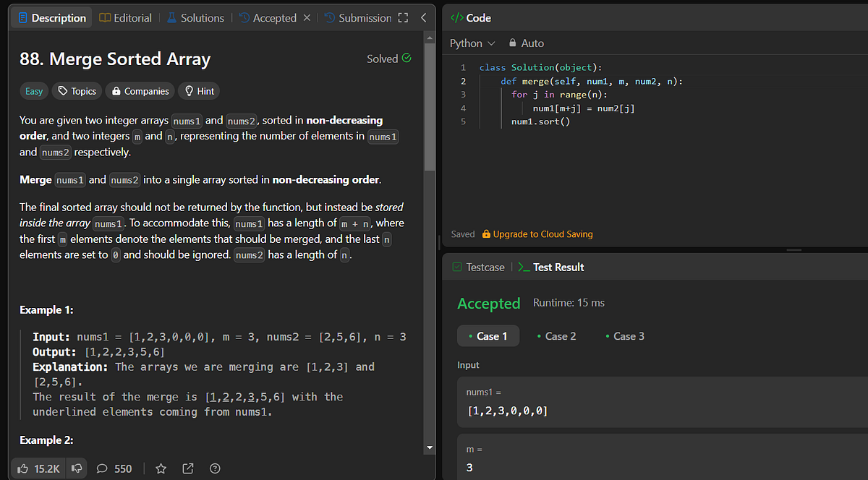Viewport: 868px width, 480px height.
Task: Click the fullscreen icon beside Submission
Action: tap(403, 17)
